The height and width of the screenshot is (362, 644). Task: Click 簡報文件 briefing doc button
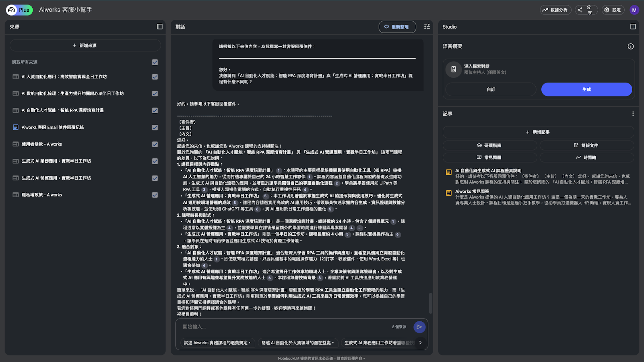tap(586, 145)
